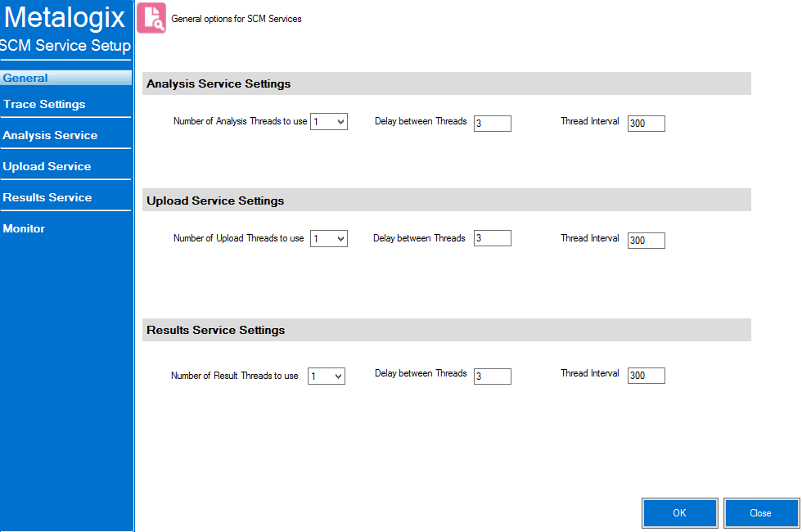Click the Close button

tap(761, 512)
